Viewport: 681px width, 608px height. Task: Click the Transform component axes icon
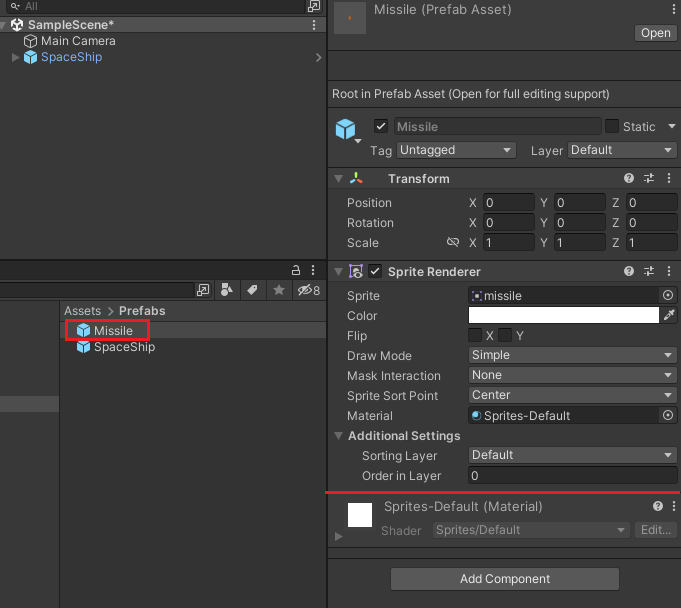[356, 178]
